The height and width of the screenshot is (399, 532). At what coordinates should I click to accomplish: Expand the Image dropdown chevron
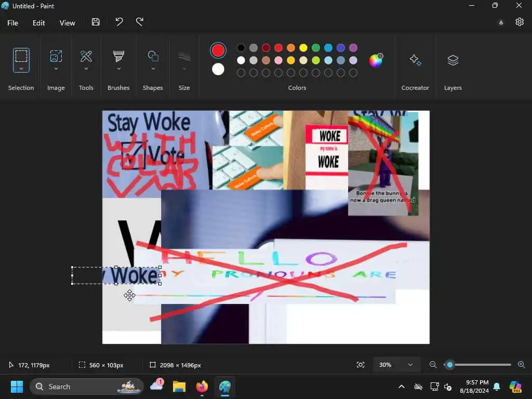click(56, 69)
